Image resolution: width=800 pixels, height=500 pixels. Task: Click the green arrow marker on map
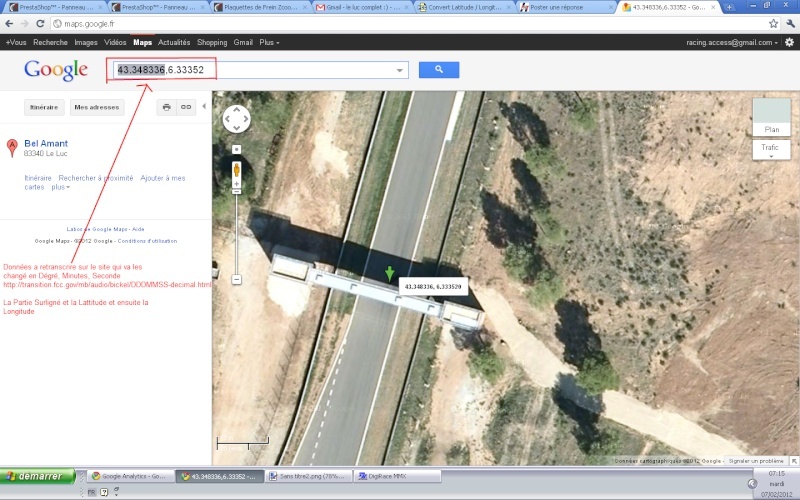[x=389, y=273]
